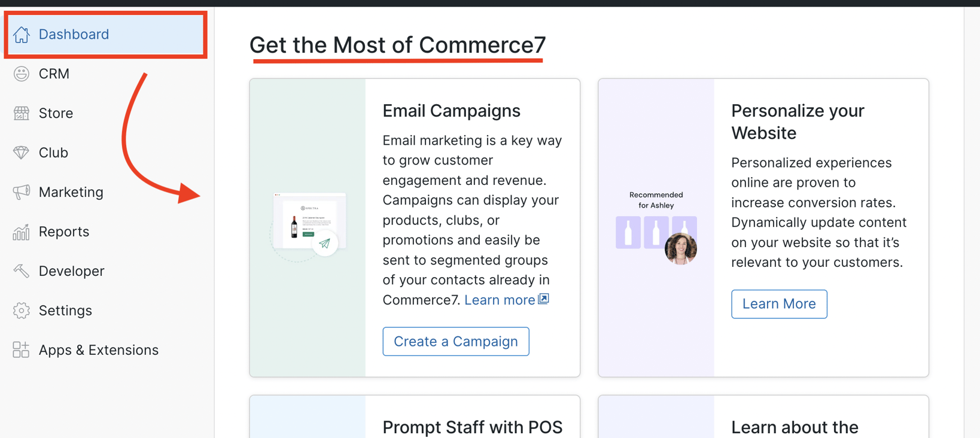Go to the Reports section
Image resolution: width=980 pixels, height=438 pixels.
tap(64, 231)
